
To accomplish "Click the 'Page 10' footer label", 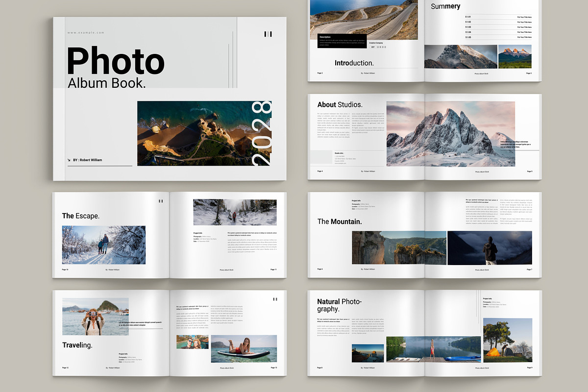I will pos(65,269).
